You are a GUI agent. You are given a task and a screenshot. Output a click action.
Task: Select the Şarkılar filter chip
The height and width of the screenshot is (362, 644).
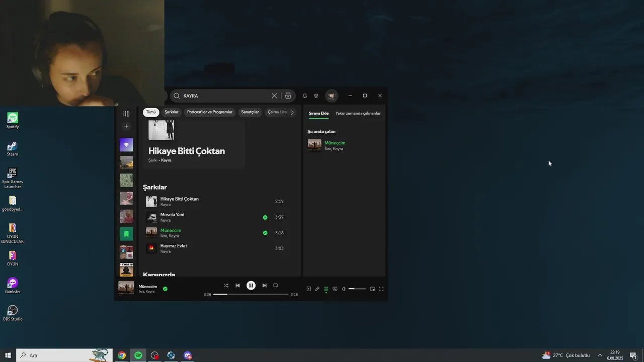[172, 112]
